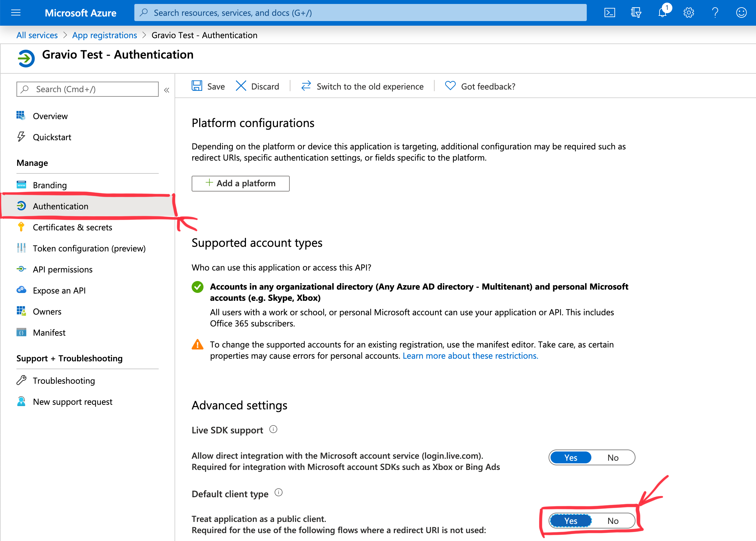Click the heart feedback icon
Screen dimensions: 756x541
pyautogui.click(x=450, y=86)
